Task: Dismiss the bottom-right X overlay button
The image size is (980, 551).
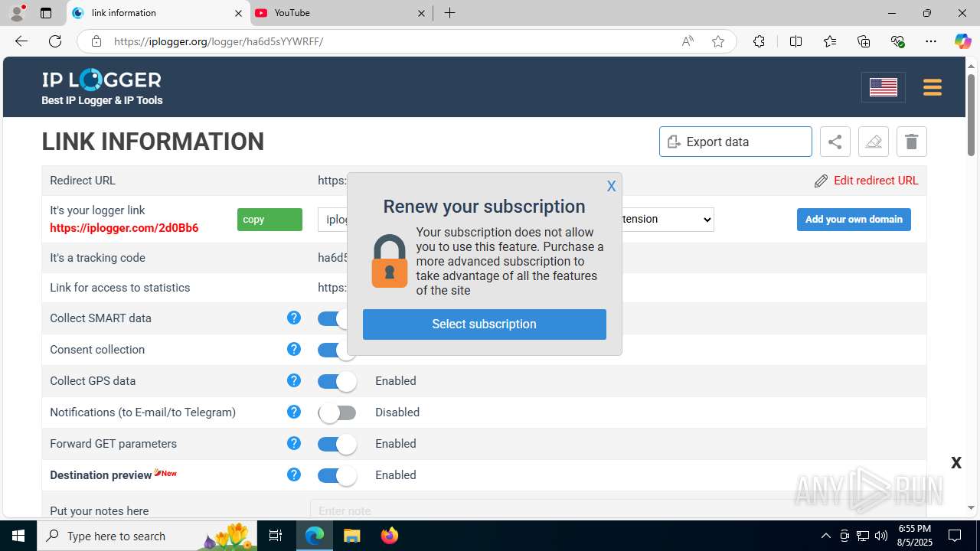Action: [956, 462]
